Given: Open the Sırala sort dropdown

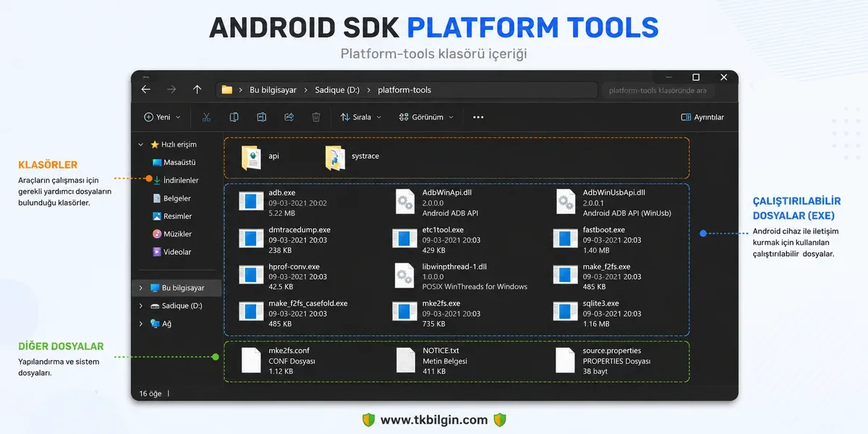Looking at the screenshot, I should click(x=359, y=117).
